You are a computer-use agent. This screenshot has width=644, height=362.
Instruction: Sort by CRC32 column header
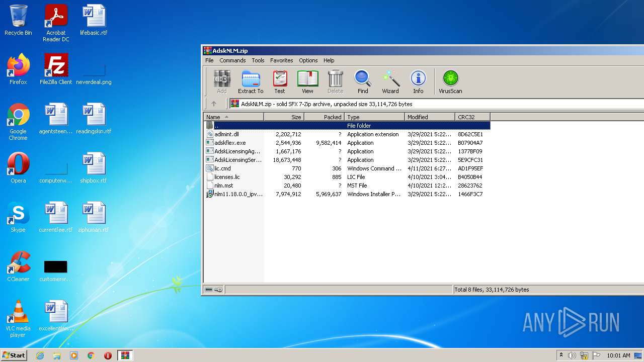pos(473,117)
